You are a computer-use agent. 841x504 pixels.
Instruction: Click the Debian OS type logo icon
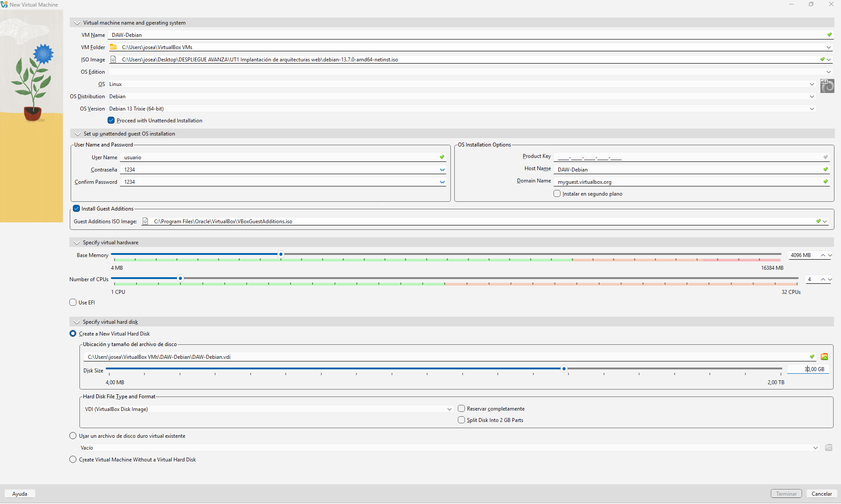[x=827, y=86]
